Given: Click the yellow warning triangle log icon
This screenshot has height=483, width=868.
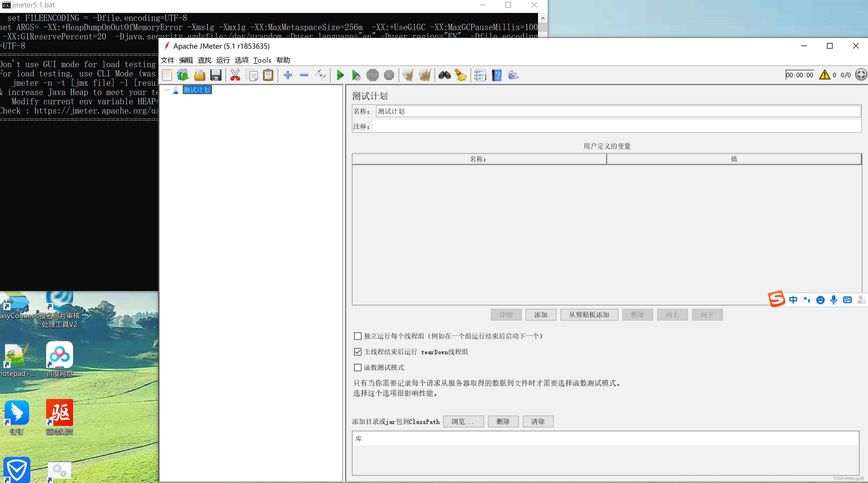Looking at the screenshot, I should click(x=824, y=75).
